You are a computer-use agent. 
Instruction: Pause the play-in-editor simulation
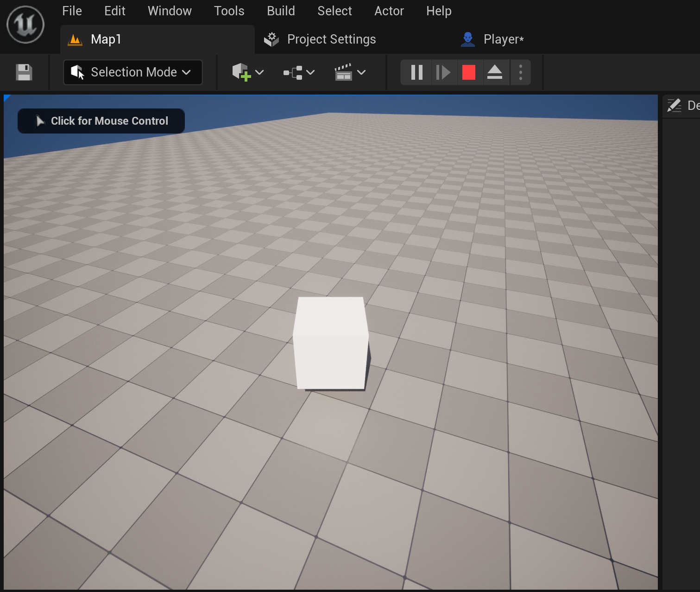(417, 72)
